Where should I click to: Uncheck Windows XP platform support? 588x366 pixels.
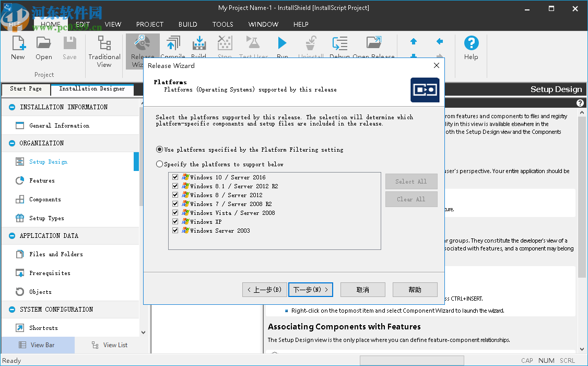click(x=175, y=221)
